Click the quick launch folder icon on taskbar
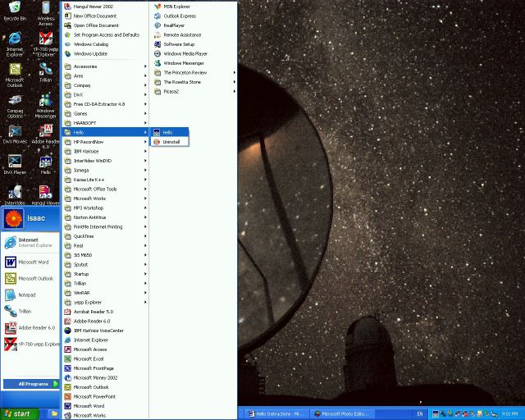Viewport: 525px width, 420px height. (x=54, y=414)
